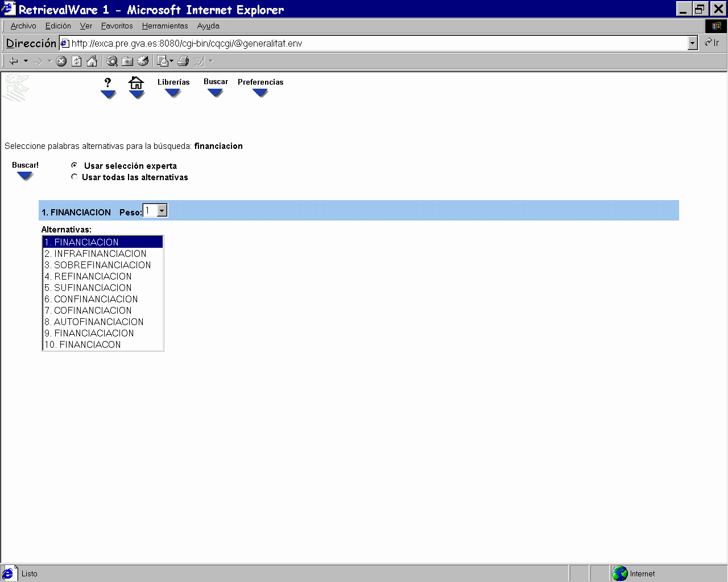This screenshot has width=728, height=582.
Task: Open the Favoritos menu
Action: 117,26
